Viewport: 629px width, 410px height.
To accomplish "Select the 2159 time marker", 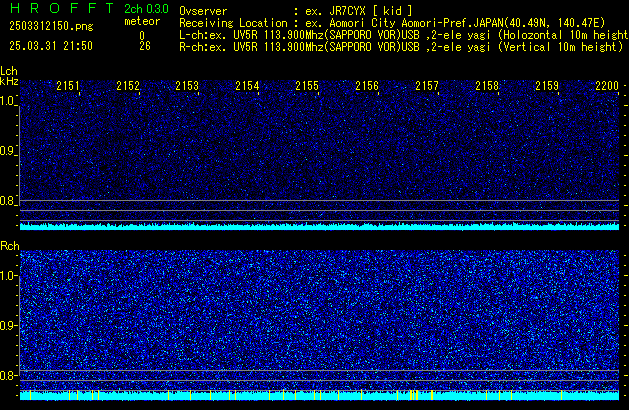I will (x=547, y=86).
